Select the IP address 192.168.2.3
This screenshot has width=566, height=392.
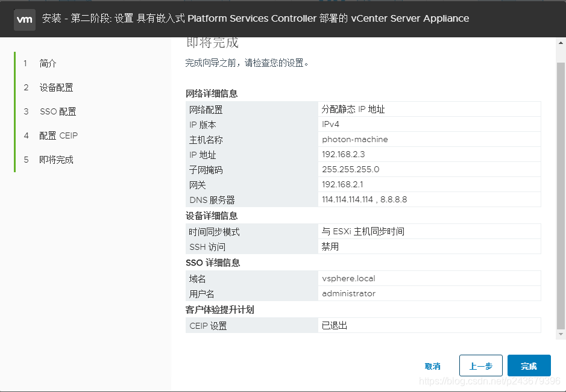(344, 154)
